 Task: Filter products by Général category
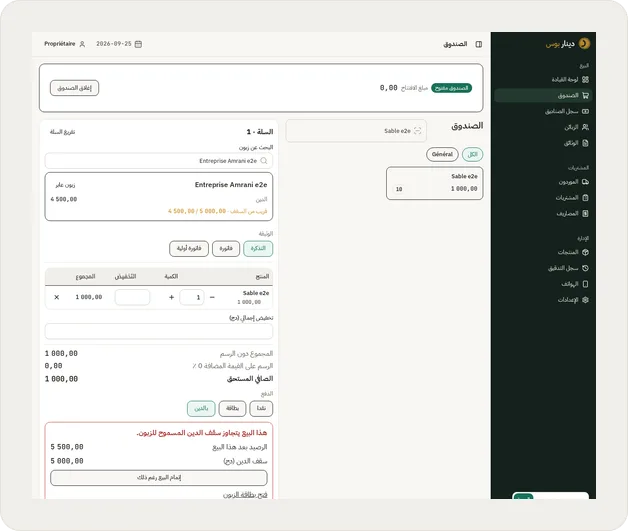[x=442, y=154]
